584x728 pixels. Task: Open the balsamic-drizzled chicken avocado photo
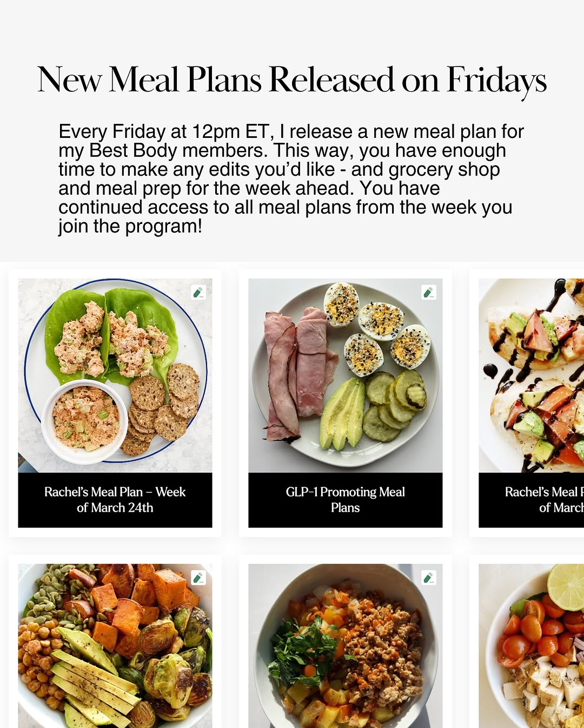pos(532,375)
